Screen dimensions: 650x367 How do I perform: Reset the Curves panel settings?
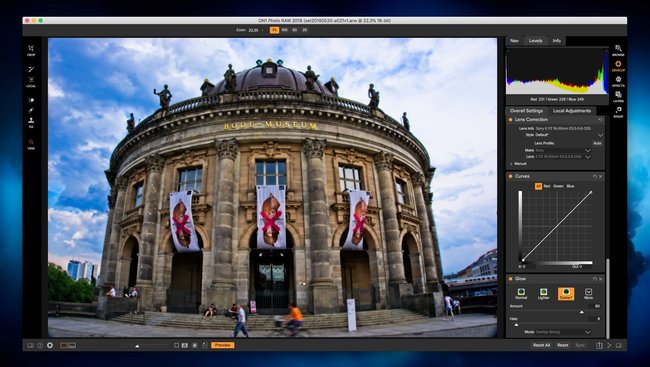pyautogui.click(x=595, y=176)
